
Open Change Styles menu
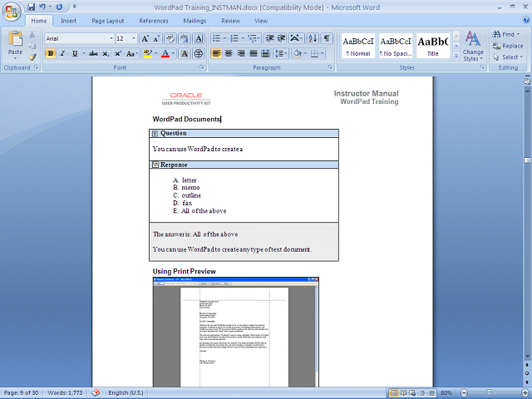473,47
